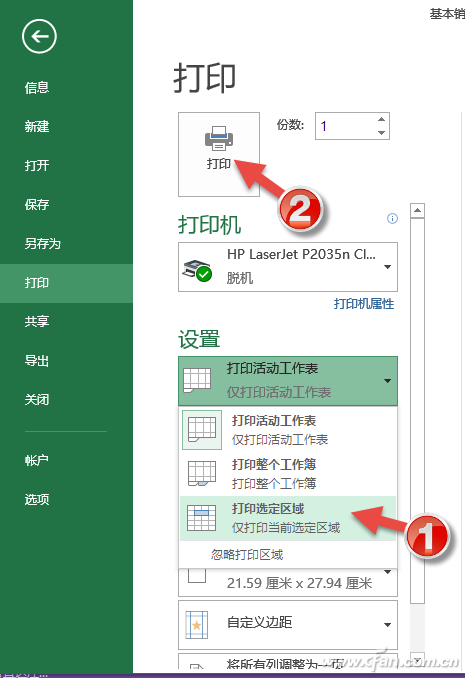465x678 pixels.
Task: Click the custom margins star icon
Action: pyautogui.click(x=197, y=625)
